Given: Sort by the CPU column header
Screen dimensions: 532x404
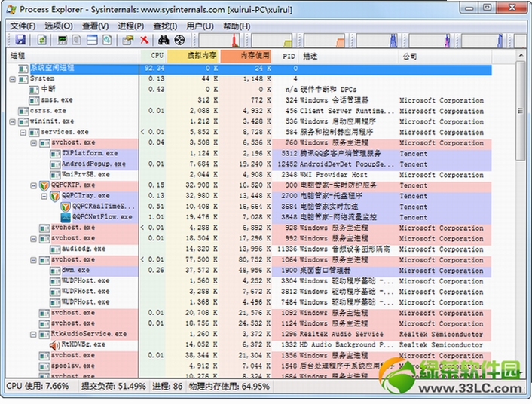Looking at the screenshot, I should (153, 56).
